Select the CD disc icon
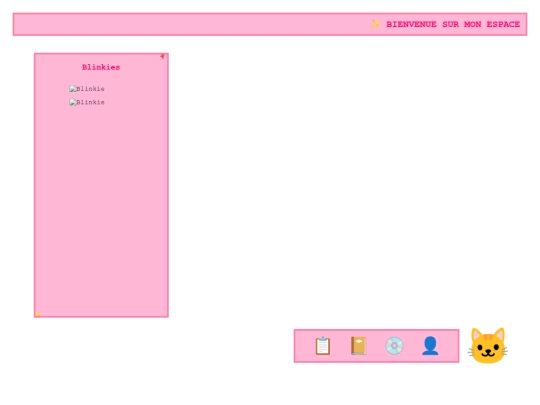The width and height of the screenshot is (540, 405). [x=394, y=346]
